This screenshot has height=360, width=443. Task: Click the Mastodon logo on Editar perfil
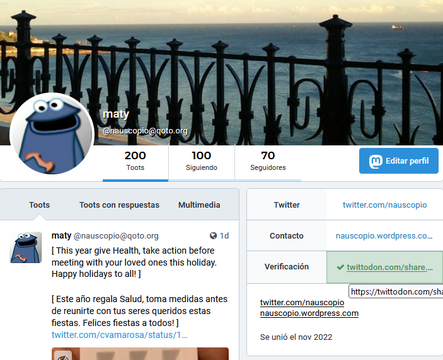[x=376, y=162]
